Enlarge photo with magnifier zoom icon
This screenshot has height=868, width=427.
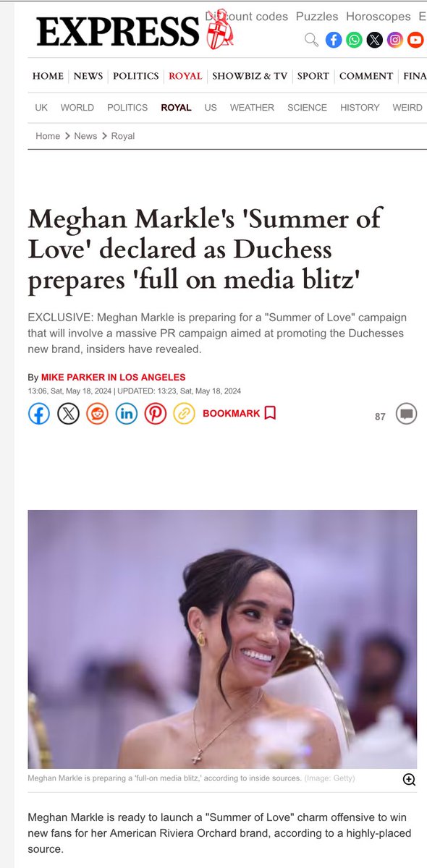(x=409, y=779)
